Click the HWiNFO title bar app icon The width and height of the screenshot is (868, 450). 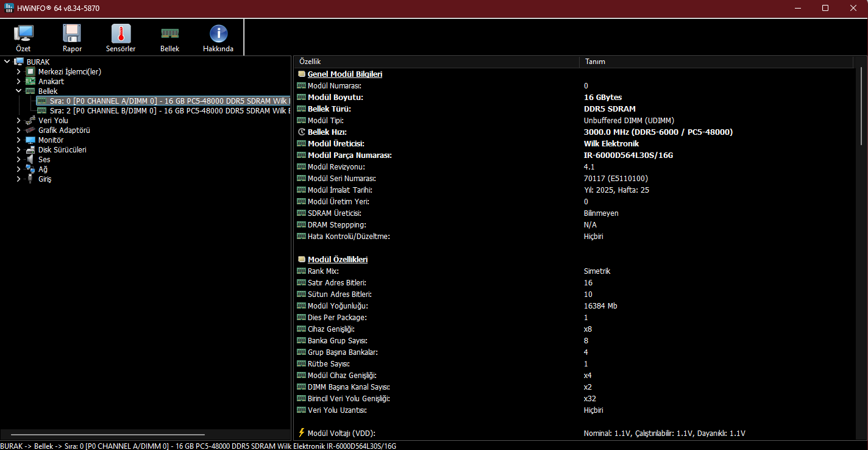coord(9,8)
